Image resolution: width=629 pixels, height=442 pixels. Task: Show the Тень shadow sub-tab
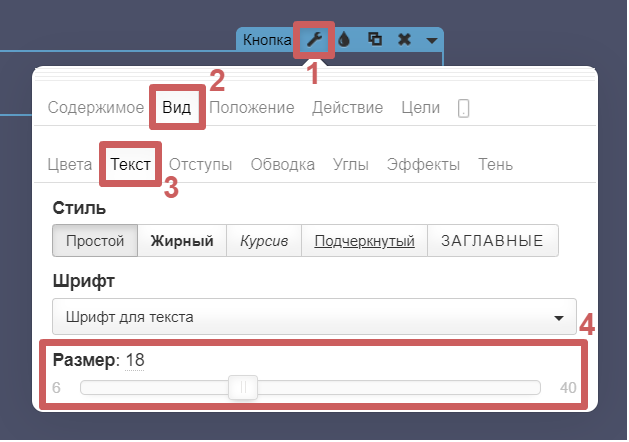pos(496,164)
